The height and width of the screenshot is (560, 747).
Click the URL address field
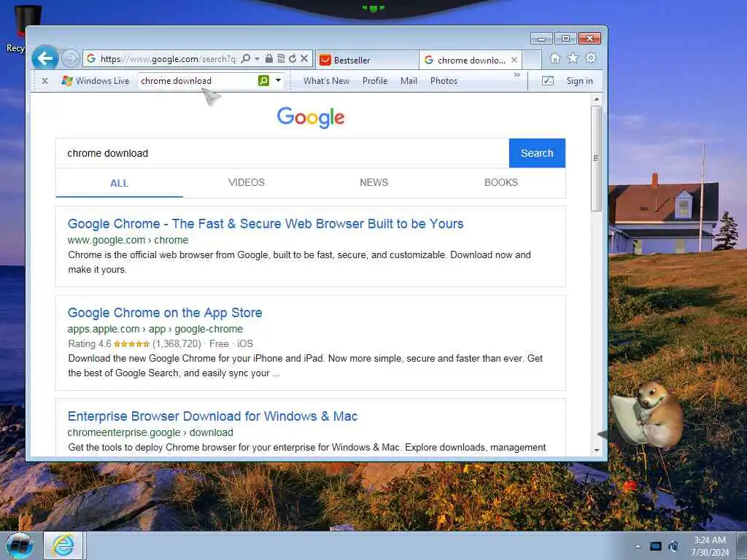[x=169, y=58]
